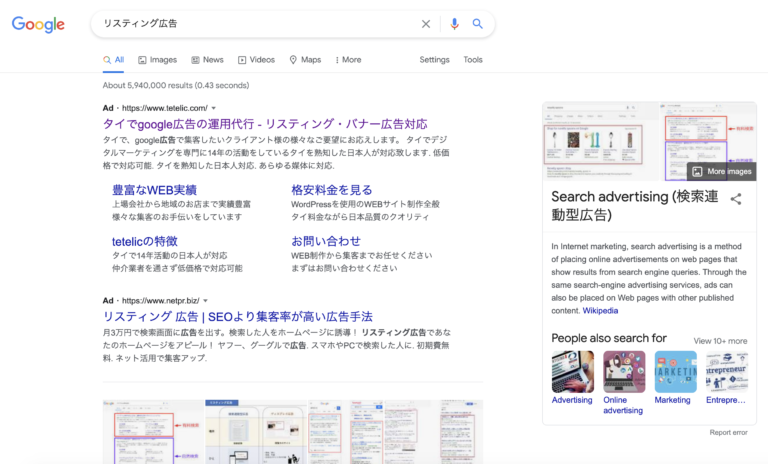The height and width of the screenshot is (464, 768).
Task: Expand dropdown arrow next to tetelic.com URL
Action: [x=214, y=108]
